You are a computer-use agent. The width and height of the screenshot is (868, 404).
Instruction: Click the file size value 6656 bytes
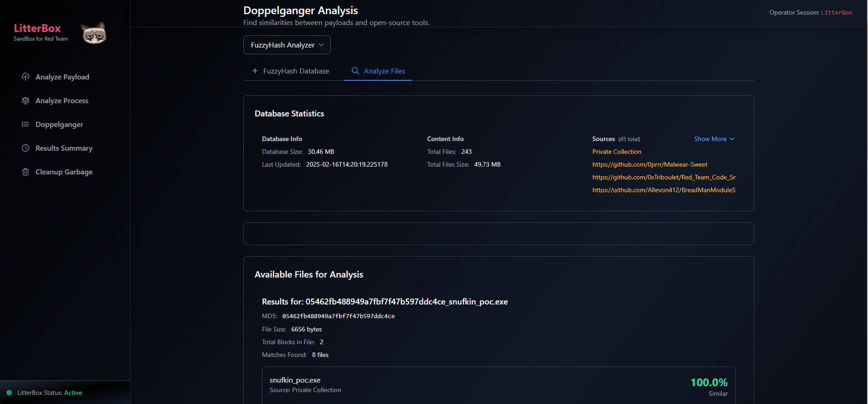(x=306, y=329)
